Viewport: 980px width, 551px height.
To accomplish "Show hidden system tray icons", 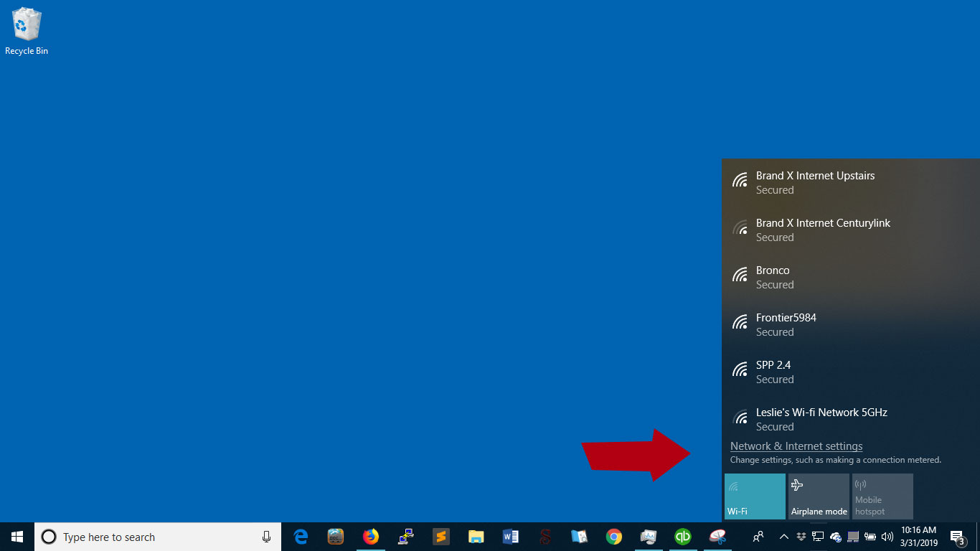I will click(784, 537).
